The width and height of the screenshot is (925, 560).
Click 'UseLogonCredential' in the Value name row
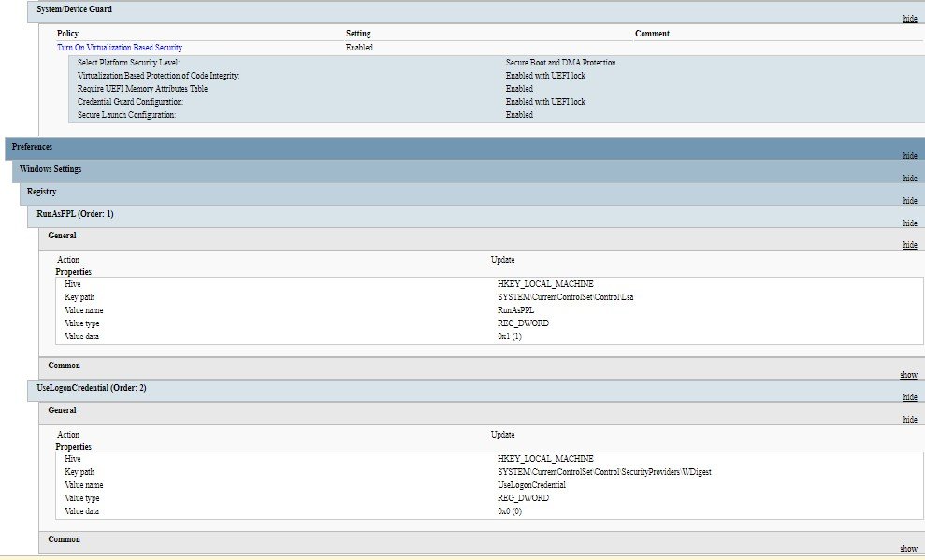[531, 485]
